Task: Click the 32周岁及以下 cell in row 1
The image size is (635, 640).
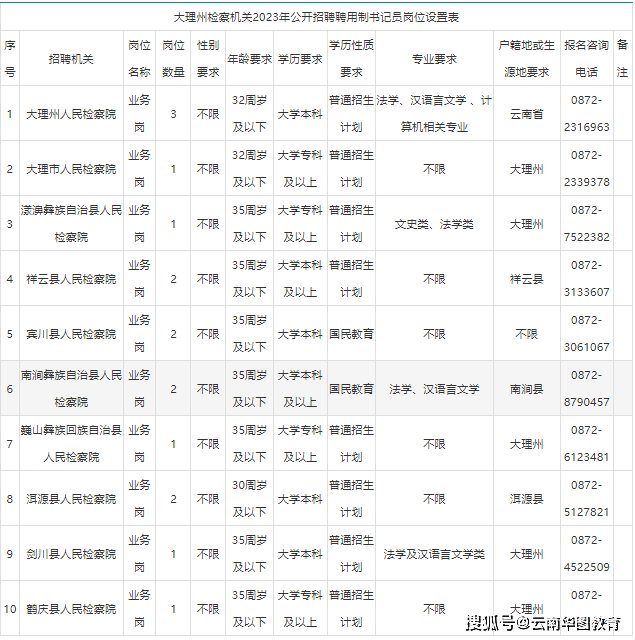Action: pos(249,113)
